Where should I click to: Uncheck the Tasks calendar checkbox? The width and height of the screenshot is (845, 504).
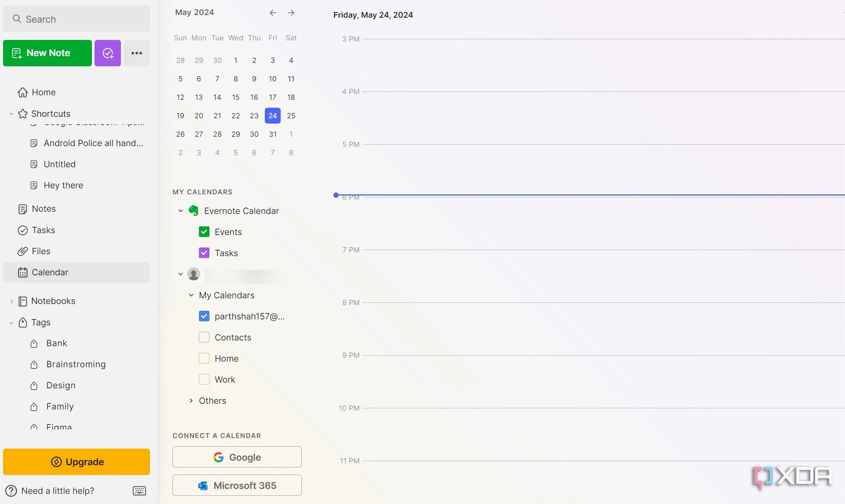pos(204,253)
